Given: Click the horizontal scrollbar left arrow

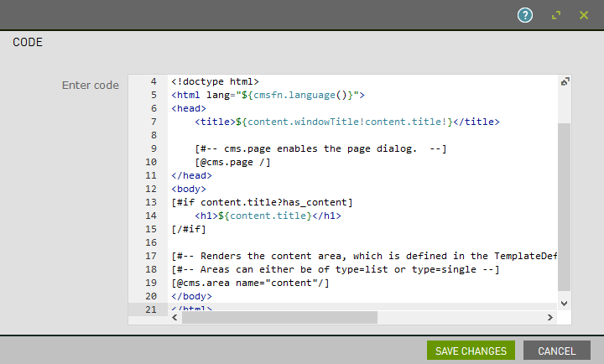Looking at the screenshot, I should click(x=174, y=318).
